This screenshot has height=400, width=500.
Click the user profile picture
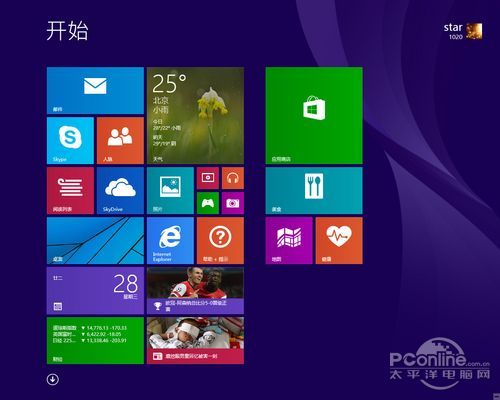(x=474, y=31)
